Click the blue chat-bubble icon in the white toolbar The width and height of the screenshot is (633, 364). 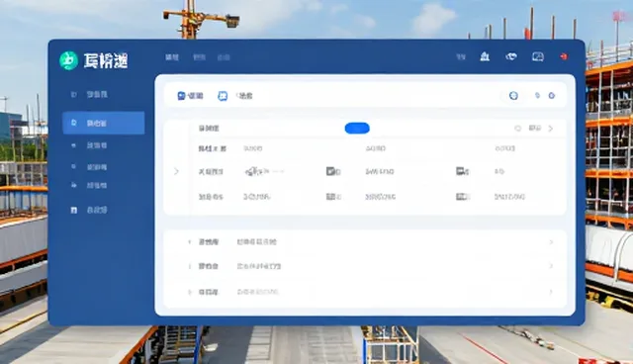223,96
